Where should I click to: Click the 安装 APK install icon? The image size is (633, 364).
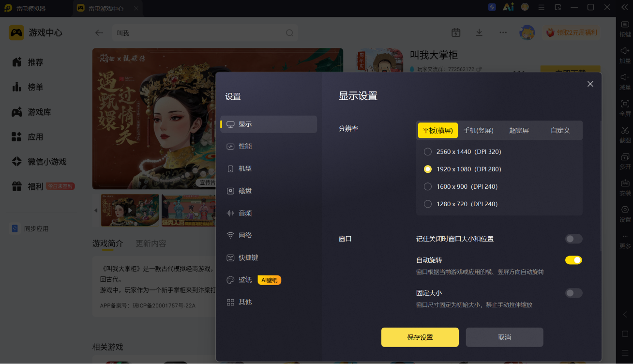(x=625, y=183)
